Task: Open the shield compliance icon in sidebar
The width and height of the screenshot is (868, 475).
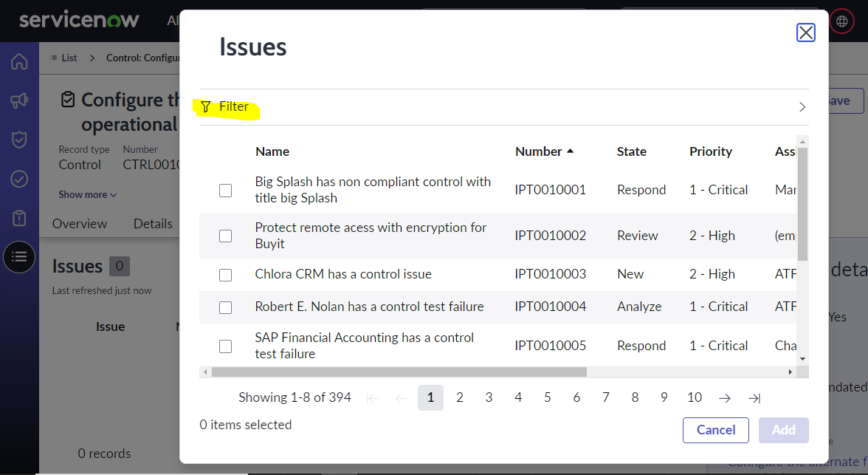Action: tap(18, 140)
